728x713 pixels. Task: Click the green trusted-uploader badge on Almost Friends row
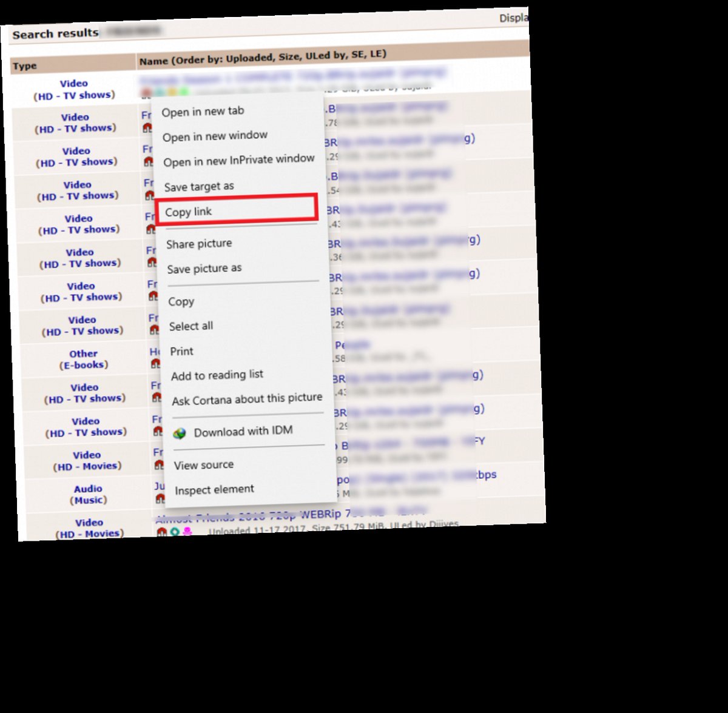tap(174, 531)
